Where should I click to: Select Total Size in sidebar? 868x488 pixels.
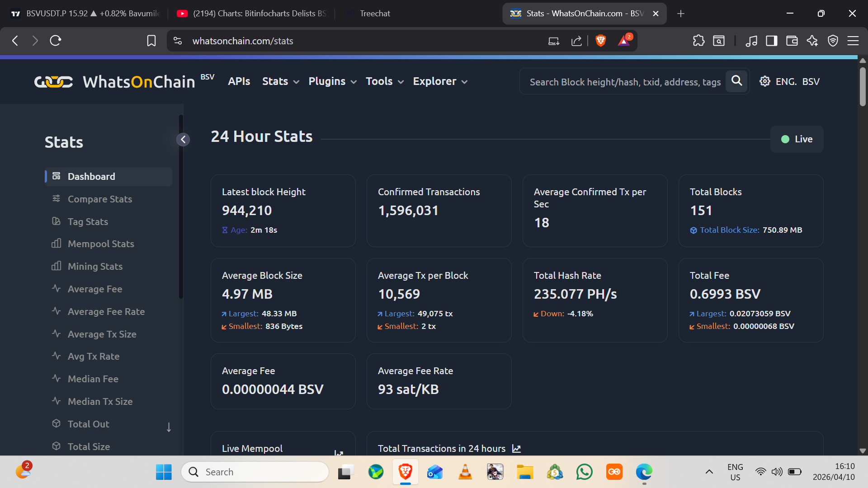click(x=89, y=447)
